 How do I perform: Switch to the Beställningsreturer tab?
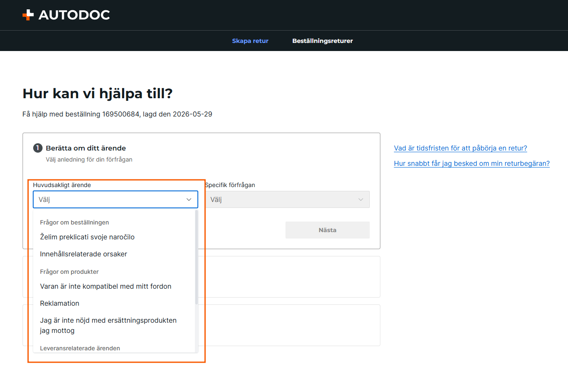[x=323, y=41]
